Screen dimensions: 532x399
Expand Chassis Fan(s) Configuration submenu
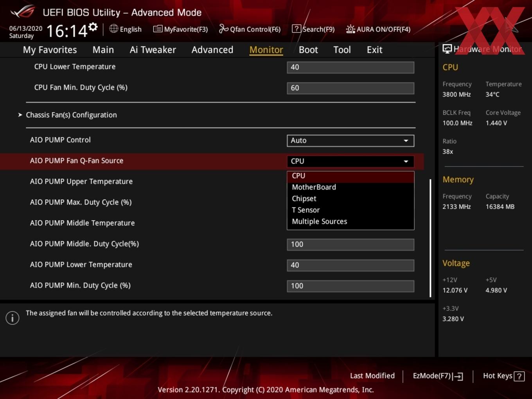pos(71,115)
